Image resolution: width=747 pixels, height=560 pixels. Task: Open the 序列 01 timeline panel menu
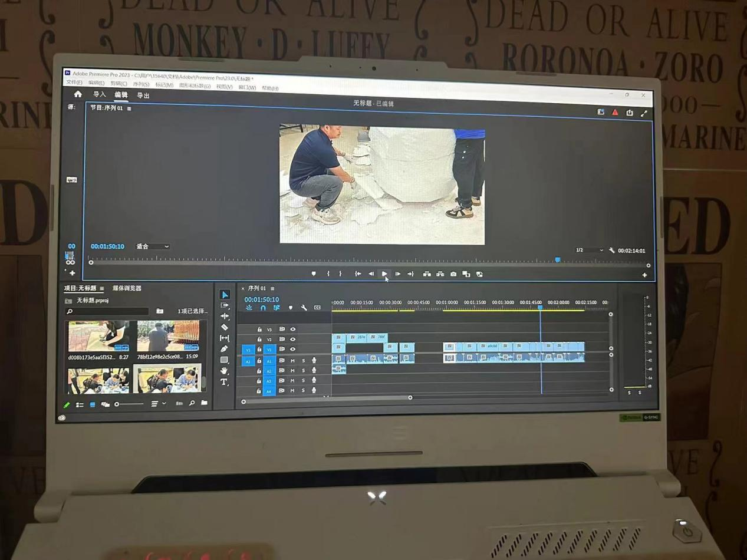272,288
